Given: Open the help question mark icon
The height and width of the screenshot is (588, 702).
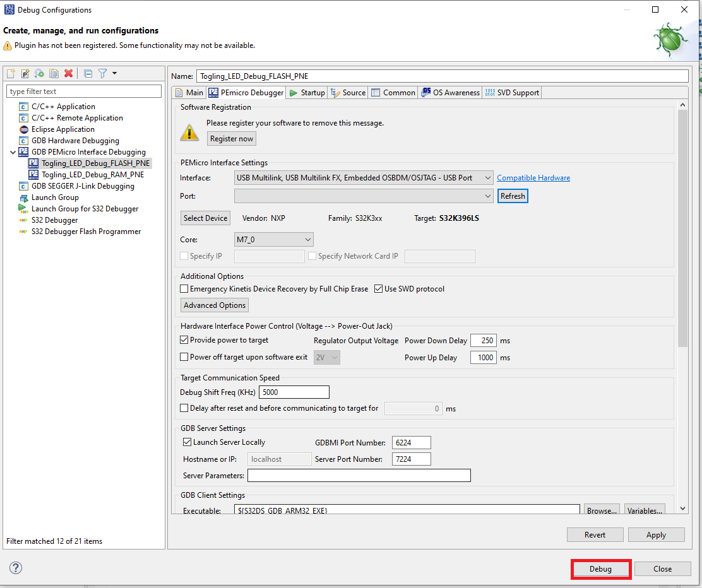Looking at the screenshot, I should (16, 568).
